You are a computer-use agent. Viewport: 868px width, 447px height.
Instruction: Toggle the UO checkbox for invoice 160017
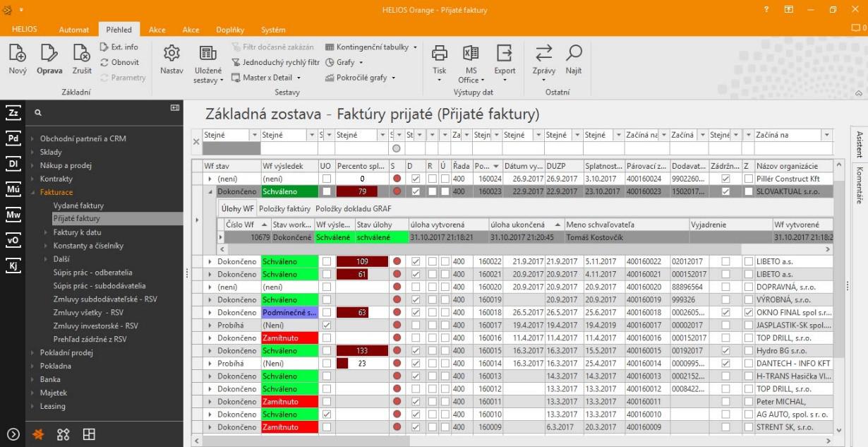pyautogui.click(x=326, y=326)
